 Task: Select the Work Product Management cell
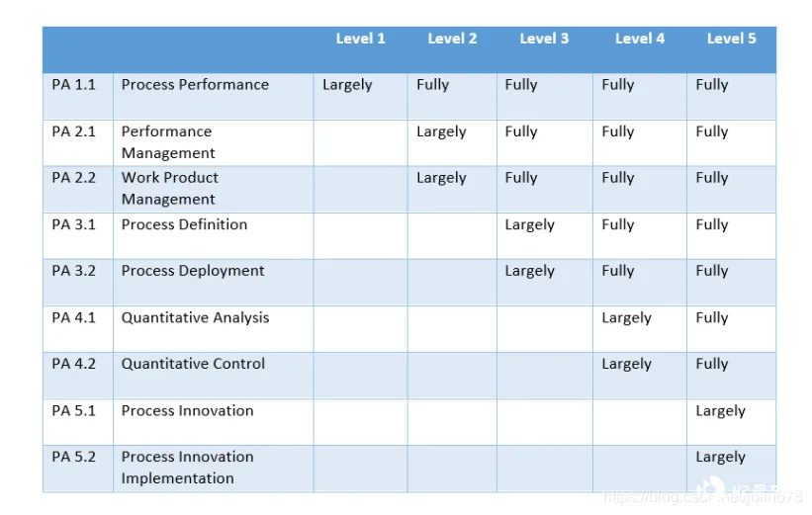[x=169, y=189]
